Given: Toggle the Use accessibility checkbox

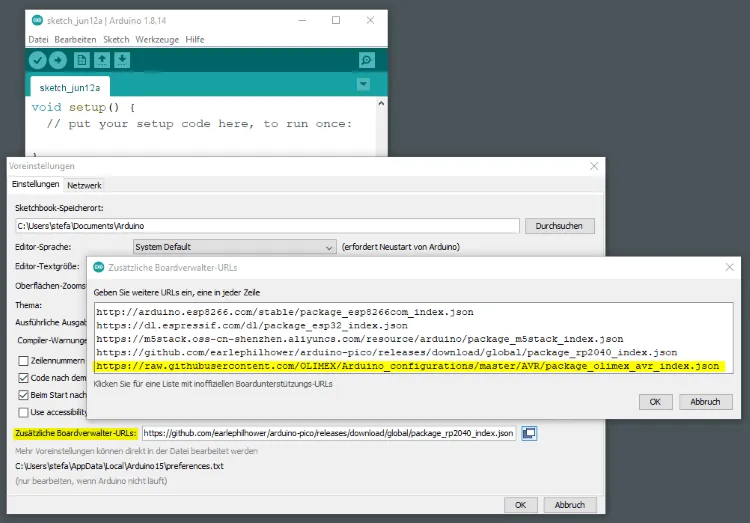Looking at the screenshot, I should pyautogui.click(x=23, y=412).
